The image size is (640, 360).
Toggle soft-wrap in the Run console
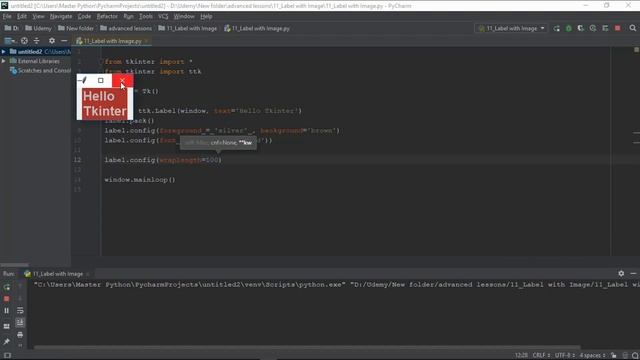point(20,311)
